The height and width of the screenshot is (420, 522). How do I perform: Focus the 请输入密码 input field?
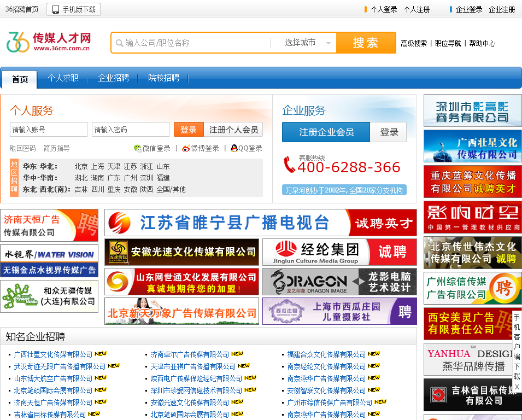click(x=131, y=130)
